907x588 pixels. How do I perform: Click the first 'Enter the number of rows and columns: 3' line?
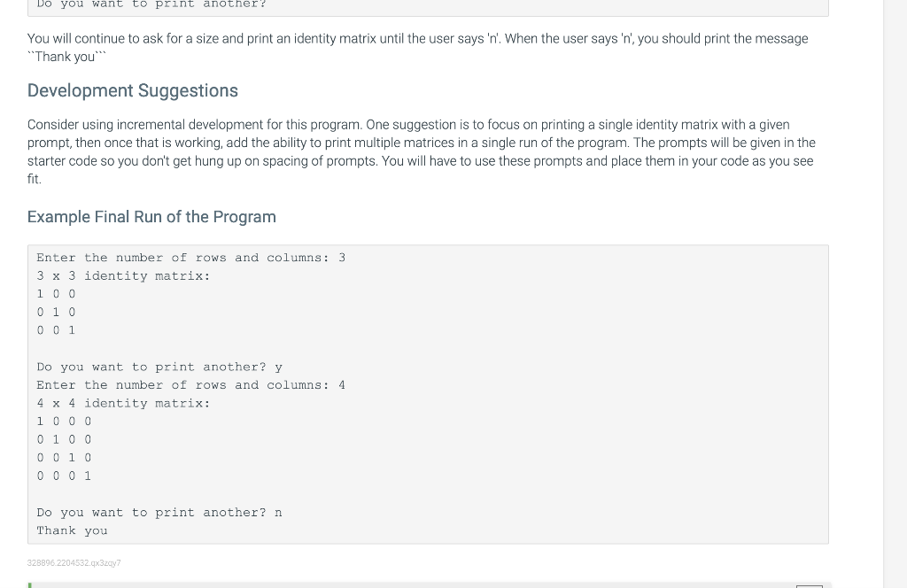191,258
